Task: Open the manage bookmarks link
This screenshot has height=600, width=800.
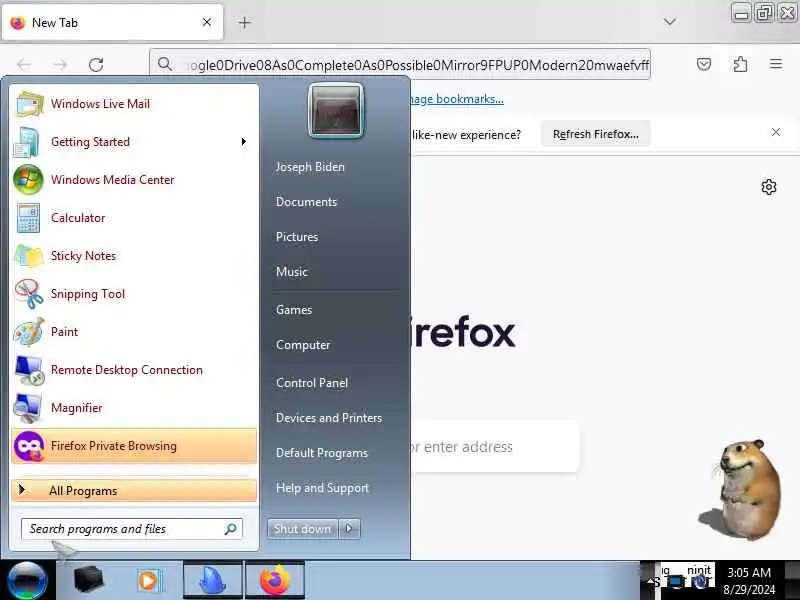Action: point(456,99)
